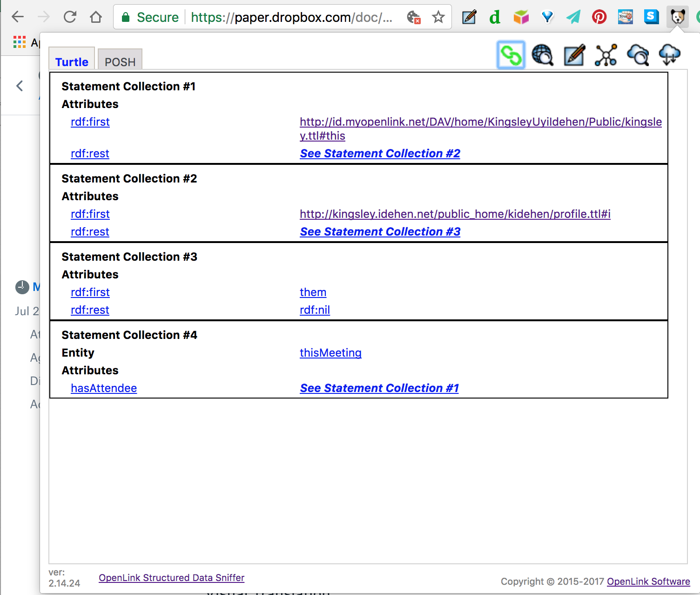Open the graph visualization icon
Screen dimensions: 700x595
tap(605, 54)
